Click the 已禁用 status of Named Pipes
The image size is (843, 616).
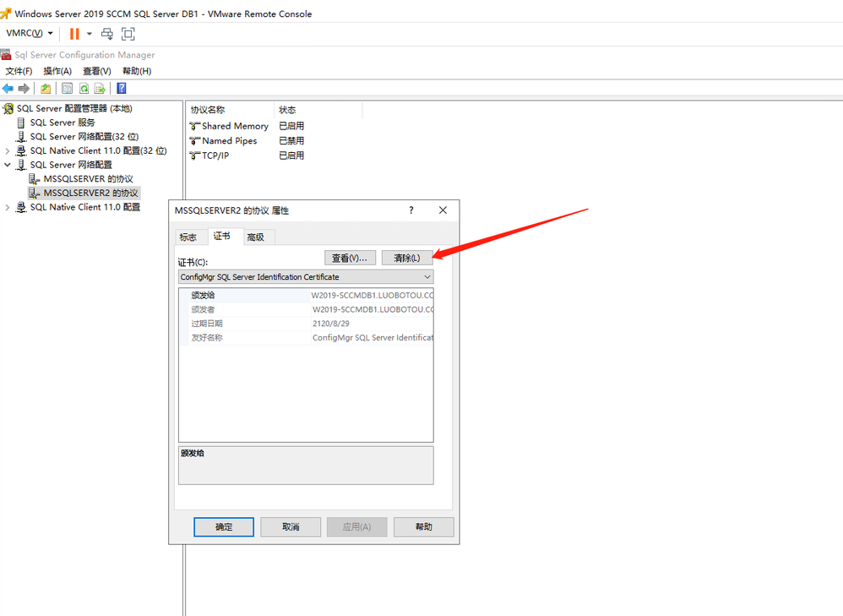pos(291,141)
